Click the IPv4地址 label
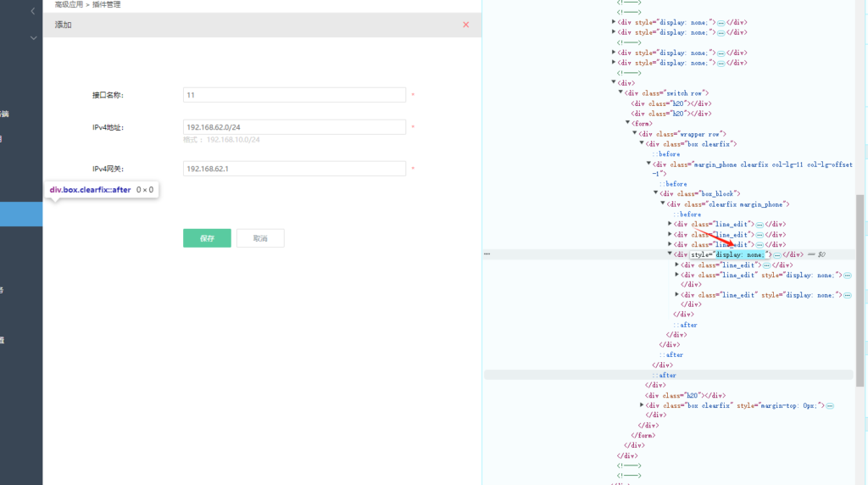 pos(108,127)
